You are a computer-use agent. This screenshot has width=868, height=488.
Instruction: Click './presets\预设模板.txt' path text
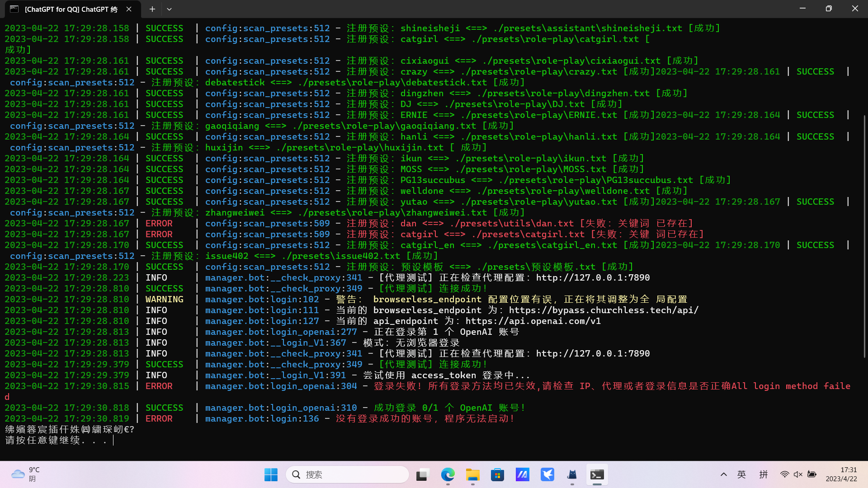point(536,267)
